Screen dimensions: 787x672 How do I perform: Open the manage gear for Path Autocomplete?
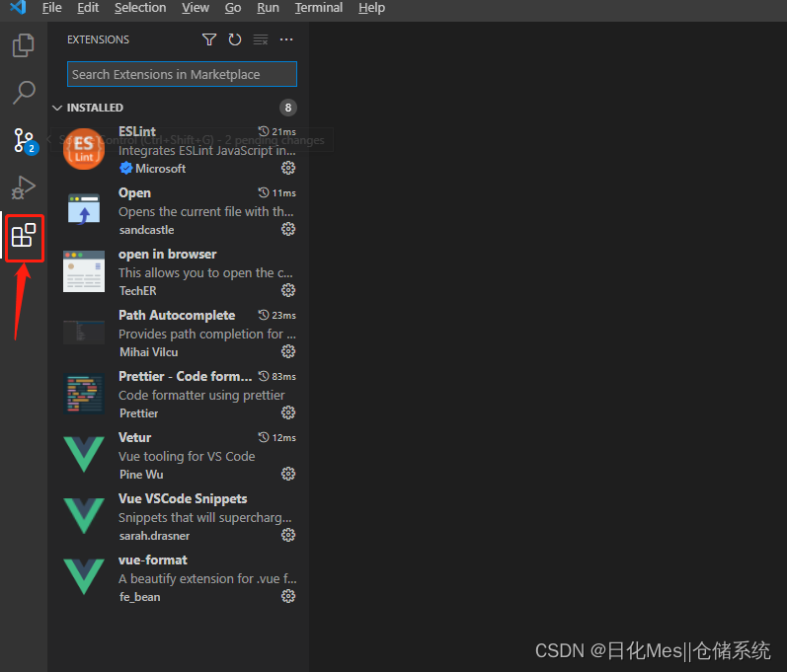point(288,351)
